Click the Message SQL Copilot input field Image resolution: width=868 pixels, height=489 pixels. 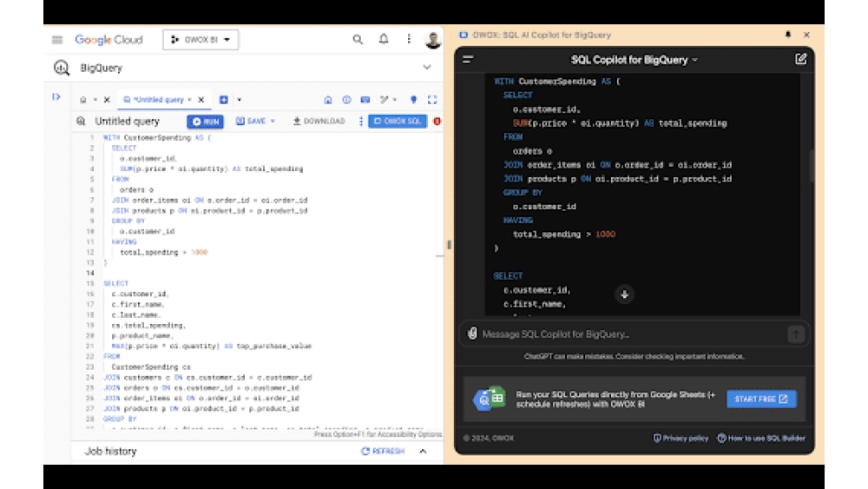click(x=631, y=334)
